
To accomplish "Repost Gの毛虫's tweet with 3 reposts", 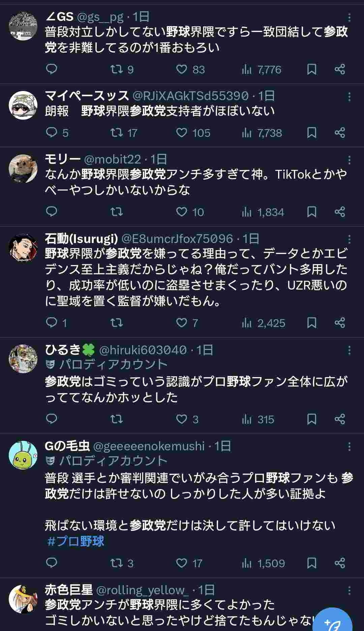I will coord(117,563).
